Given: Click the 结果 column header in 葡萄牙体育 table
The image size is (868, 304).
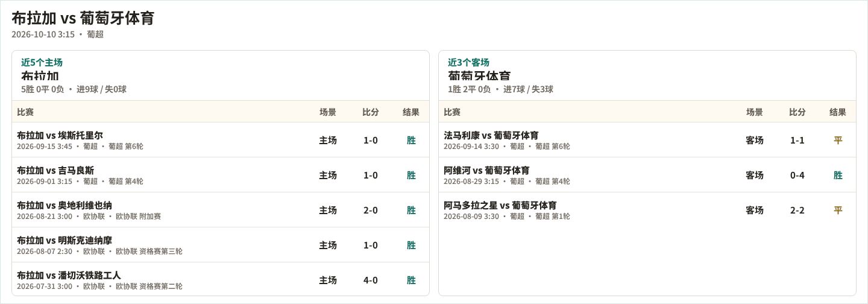Looking at the screenshot, I should (838, 112).
